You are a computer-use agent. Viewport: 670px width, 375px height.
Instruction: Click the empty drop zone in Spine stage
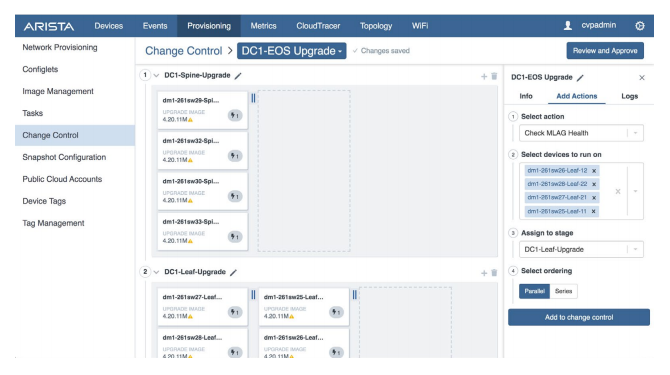(304, 171)
